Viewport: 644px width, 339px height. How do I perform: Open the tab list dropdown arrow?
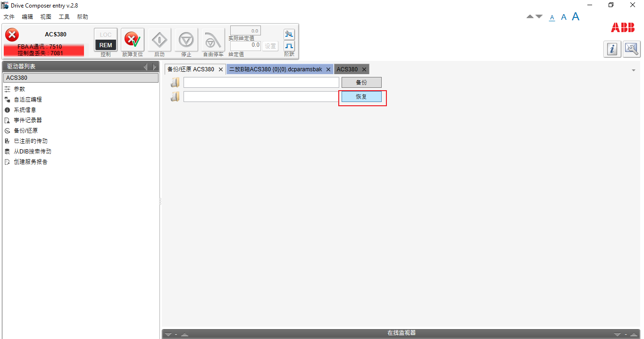click(634, 70)
